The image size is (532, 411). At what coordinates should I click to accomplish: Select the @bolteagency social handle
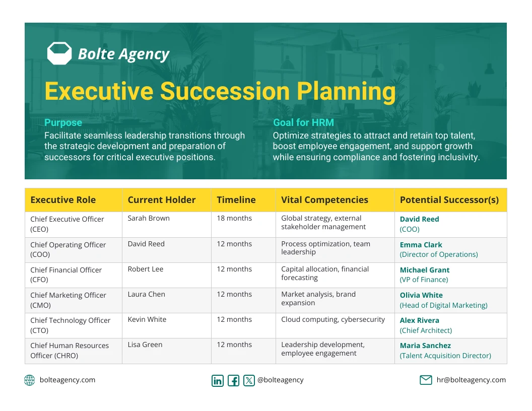281,380
